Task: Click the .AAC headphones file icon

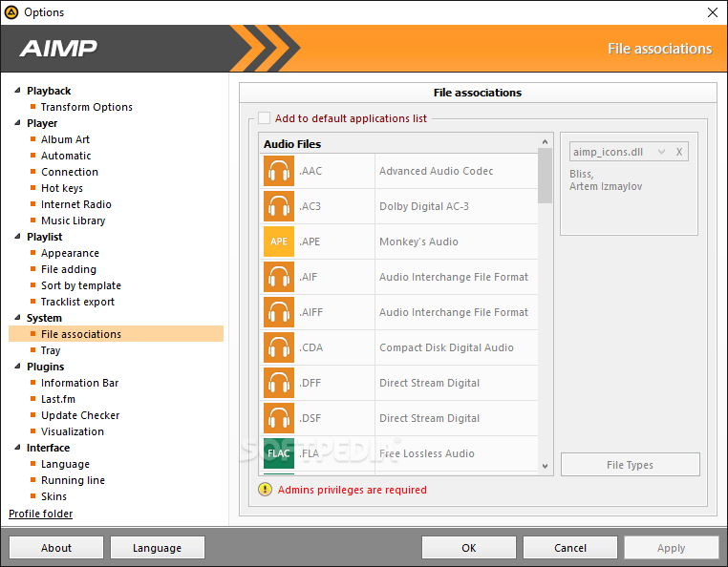Action: pos(279,171)
